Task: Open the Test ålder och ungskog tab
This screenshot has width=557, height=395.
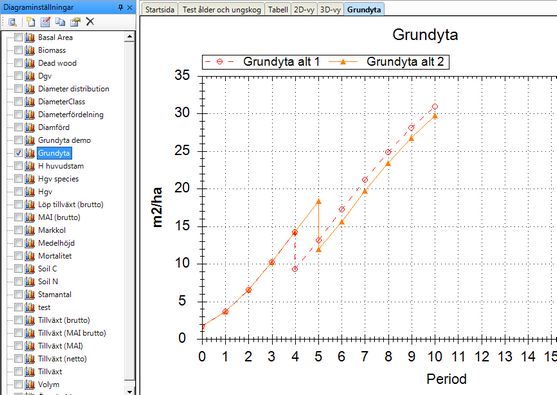Action: click(x=221, y=10)
